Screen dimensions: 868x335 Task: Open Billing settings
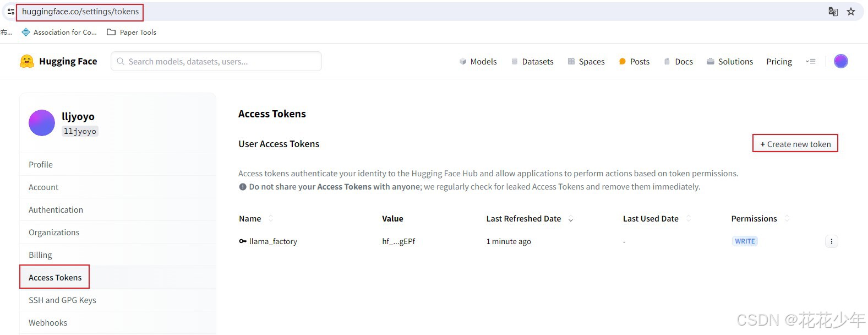(x=118, y=255)
